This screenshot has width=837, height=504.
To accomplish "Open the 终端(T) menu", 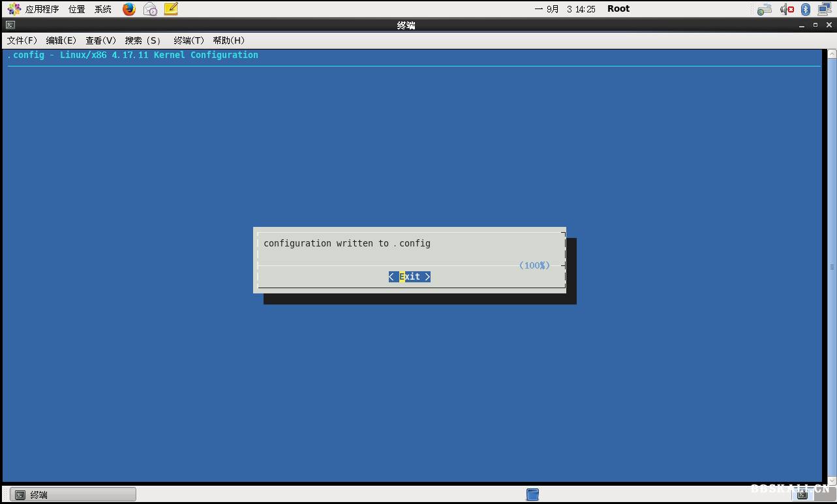I will point(189,40).
